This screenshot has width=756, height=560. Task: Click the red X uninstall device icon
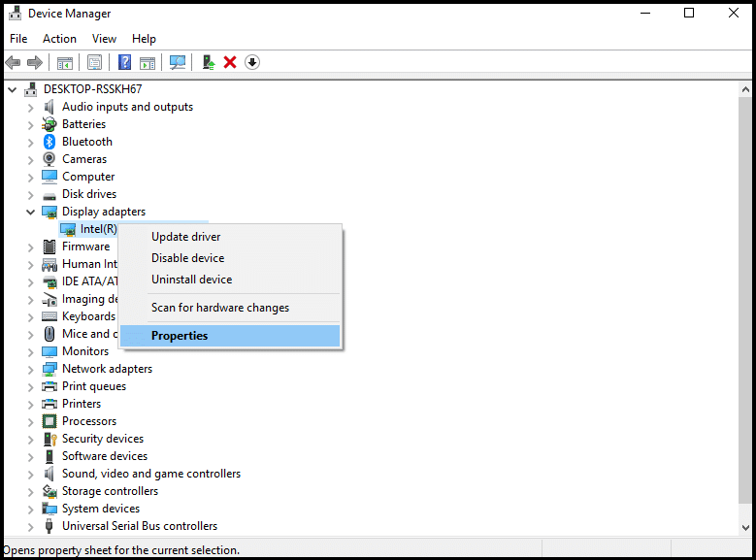click(230, 62)
